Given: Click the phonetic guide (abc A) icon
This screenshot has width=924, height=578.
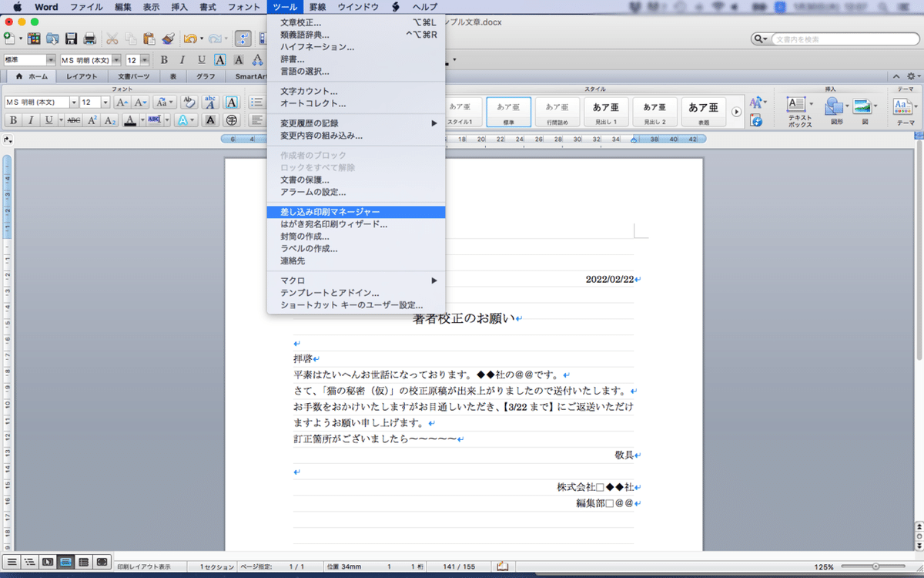Looking at the screenshot, I should (x=210, y=102).
